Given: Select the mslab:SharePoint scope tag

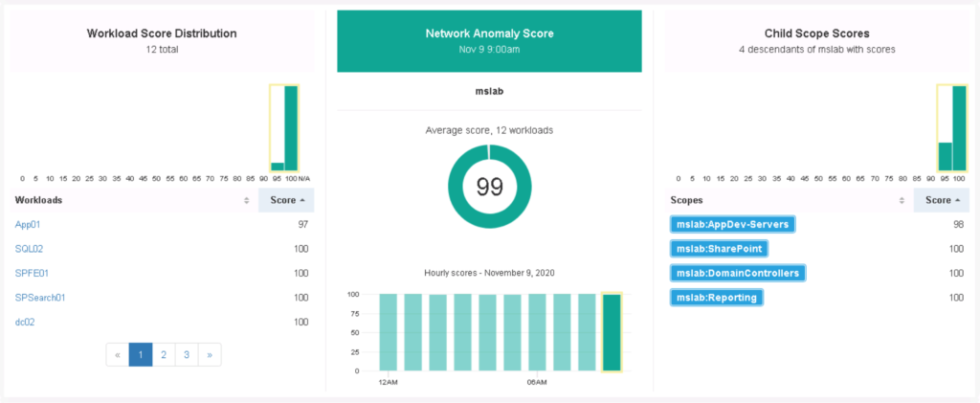Looking at the screenshot, I should pos(720,249).
